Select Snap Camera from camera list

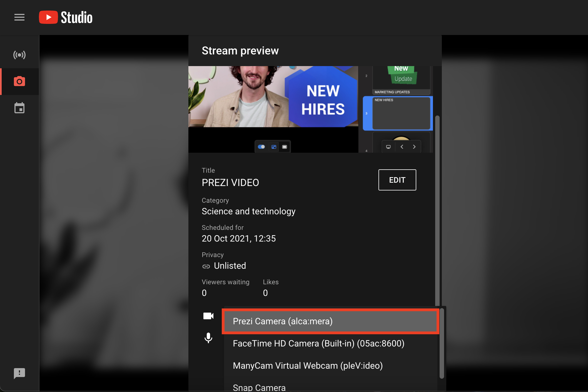(x=259, y=387)
